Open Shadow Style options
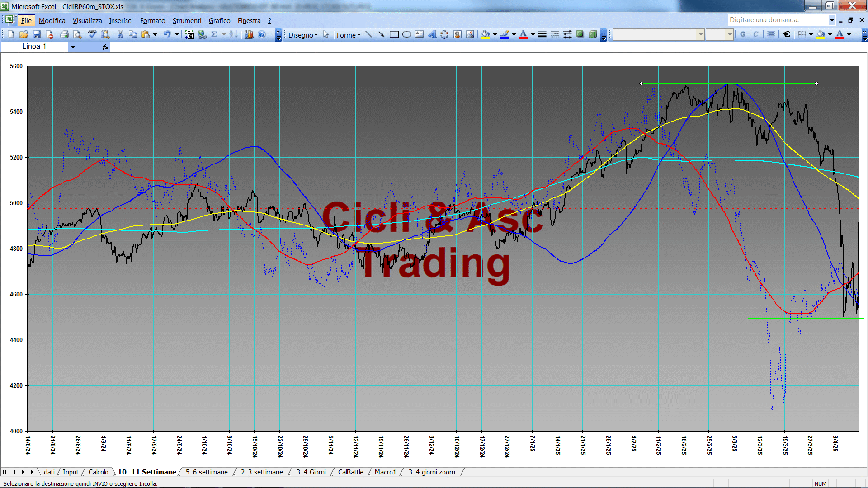 pos(580,34)
